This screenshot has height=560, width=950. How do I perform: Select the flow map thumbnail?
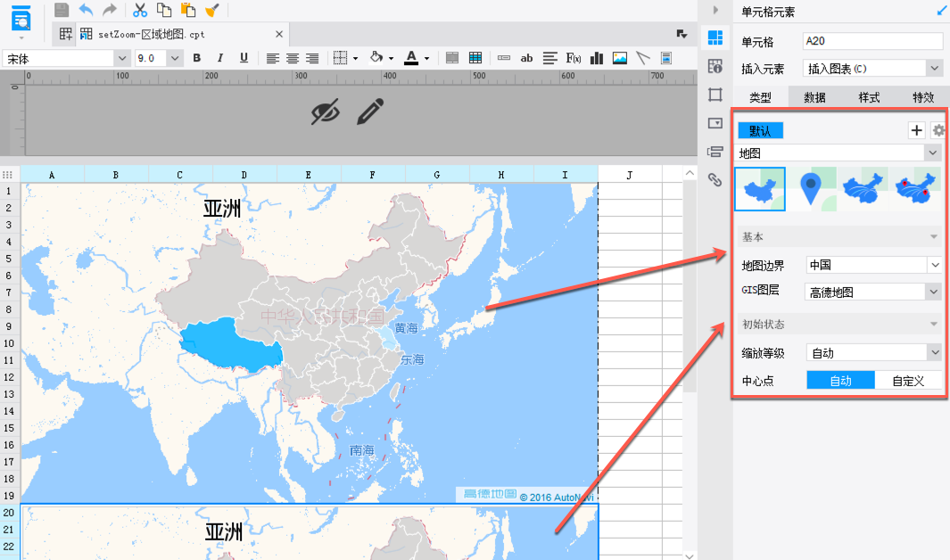tap(863, 189)
